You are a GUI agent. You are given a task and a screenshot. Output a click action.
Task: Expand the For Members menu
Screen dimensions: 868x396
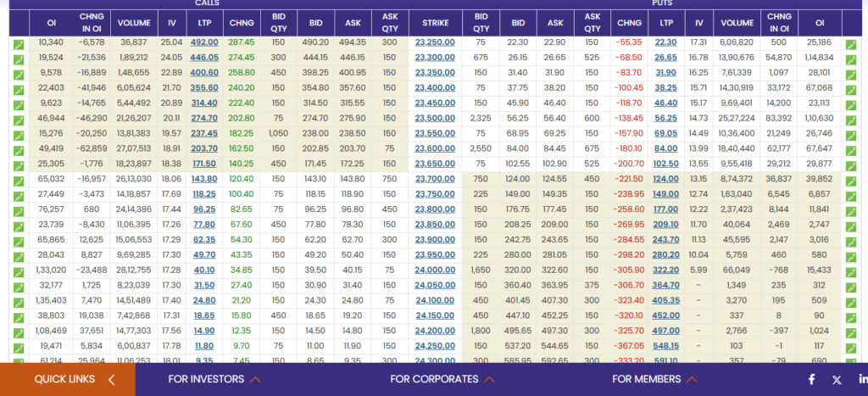(x=654, y=379)
